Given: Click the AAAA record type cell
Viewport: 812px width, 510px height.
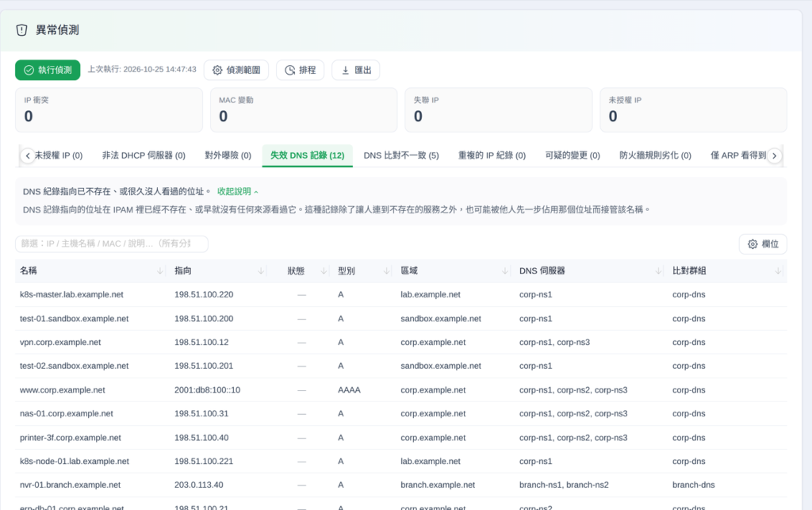Looking at the screenshot, I should (349, 390).
